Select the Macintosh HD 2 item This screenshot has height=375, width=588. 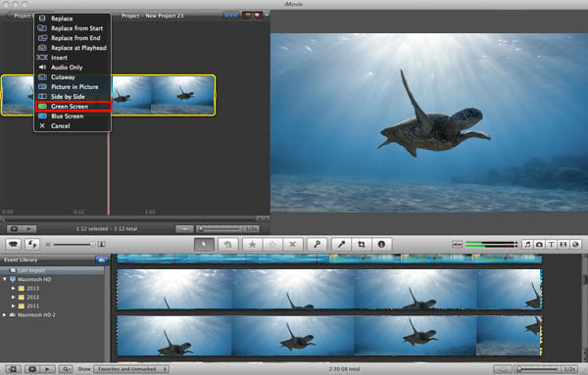coord(36,315)
